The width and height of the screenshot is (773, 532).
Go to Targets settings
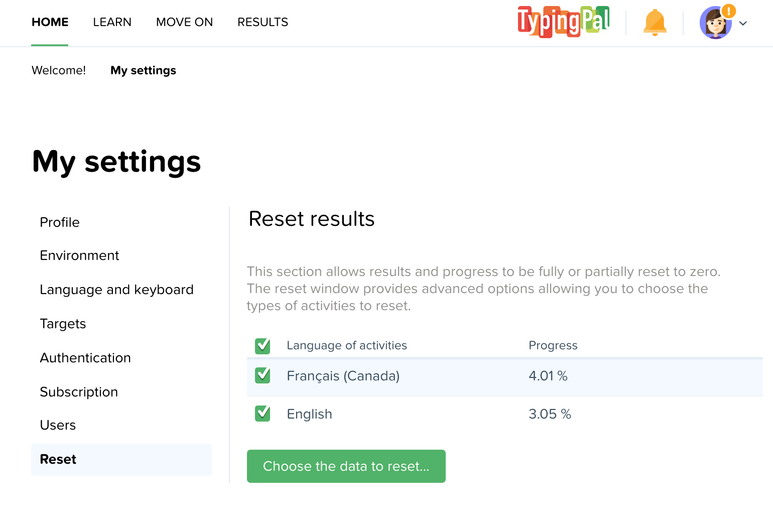[63, 324]
